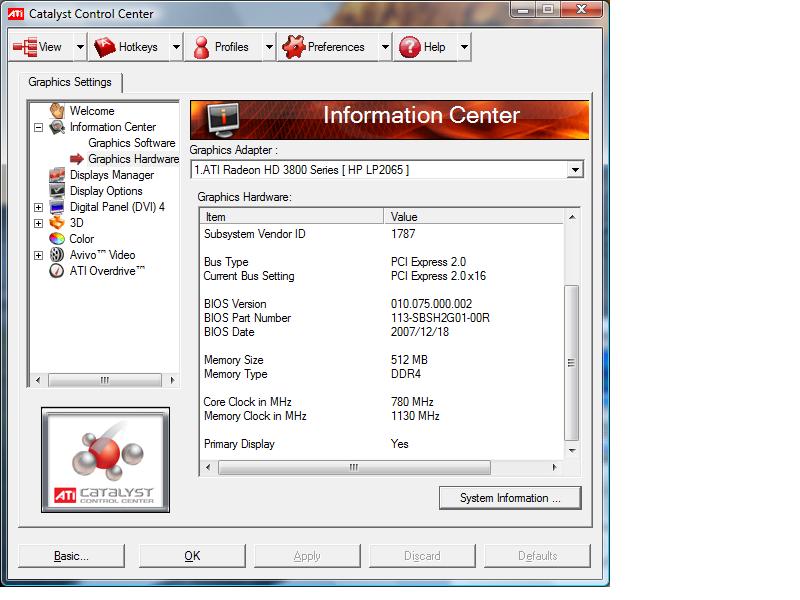The width and height of the screenshot is (800, 600).
Task: Click the Core Clock value 780 MHz
Action: pos(412,402)
